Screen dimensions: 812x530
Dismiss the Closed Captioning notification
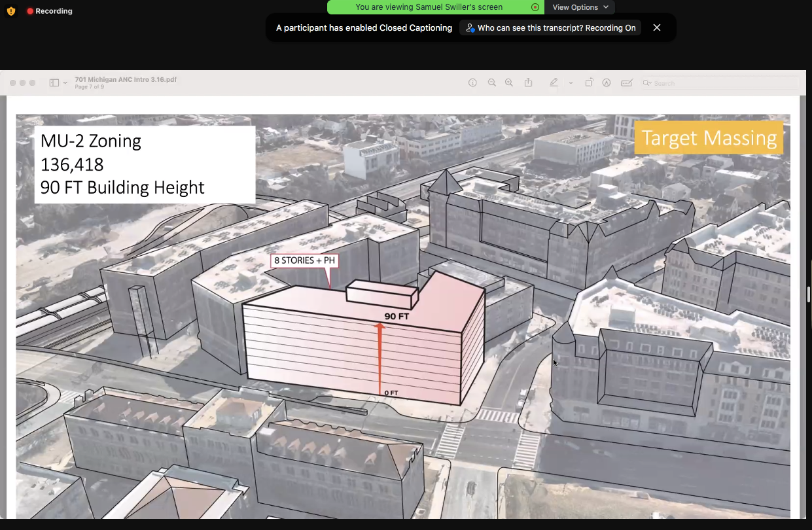(x=657, y=27)
